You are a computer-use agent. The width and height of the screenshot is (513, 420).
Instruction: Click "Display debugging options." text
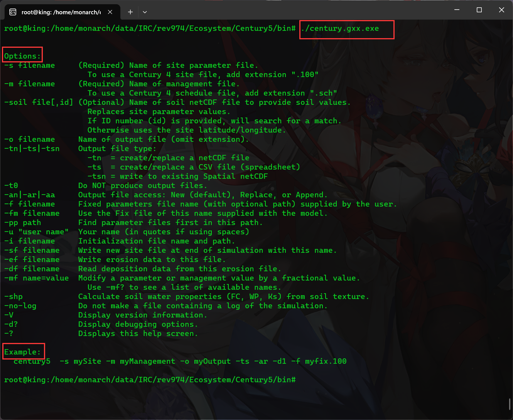138,324
